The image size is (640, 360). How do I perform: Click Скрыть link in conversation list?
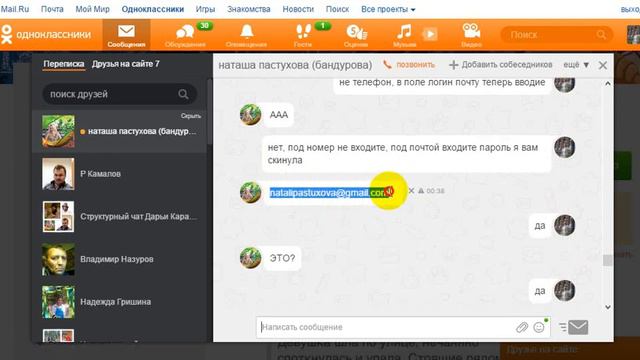click(x=191, y=116)
